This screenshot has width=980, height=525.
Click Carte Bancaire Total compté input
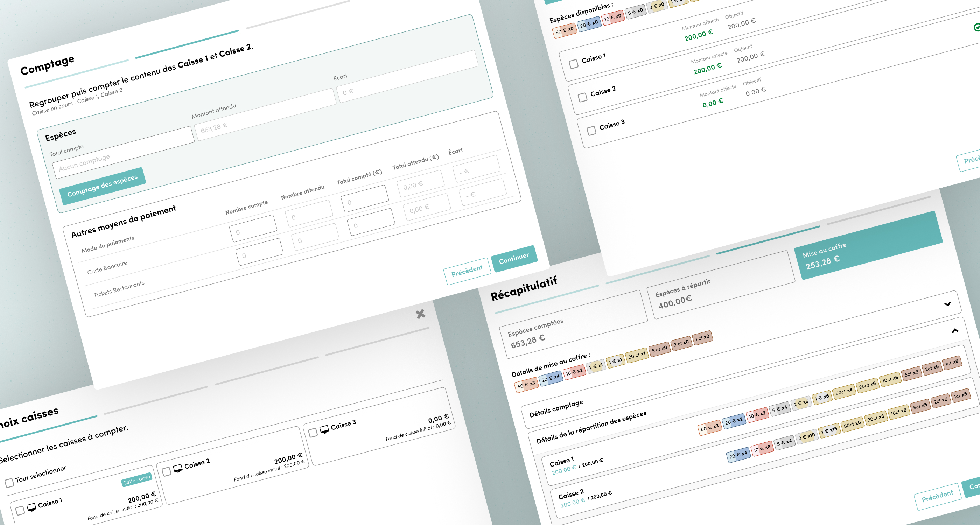tap(365, 198)
